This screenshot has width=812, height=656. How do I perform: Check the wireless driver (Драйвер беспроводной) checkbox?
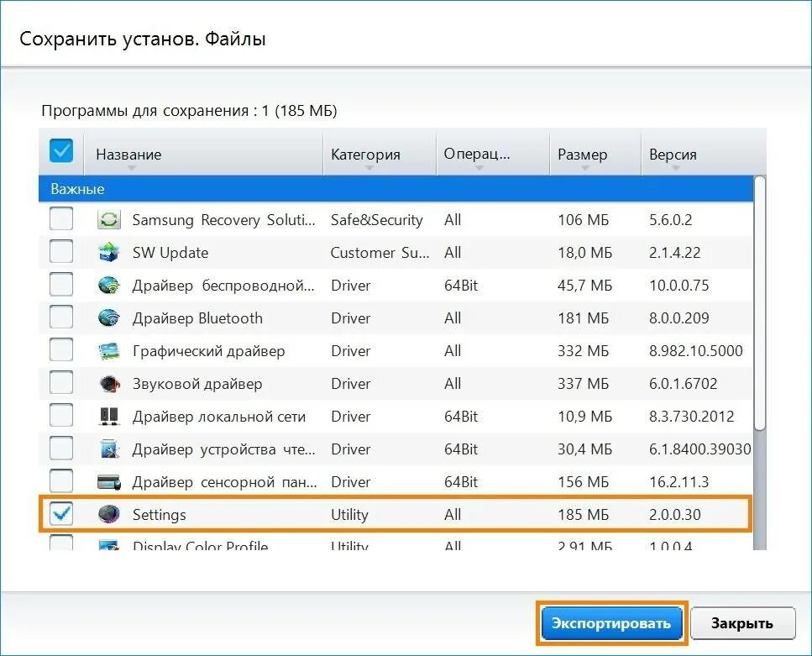(61, 284)
